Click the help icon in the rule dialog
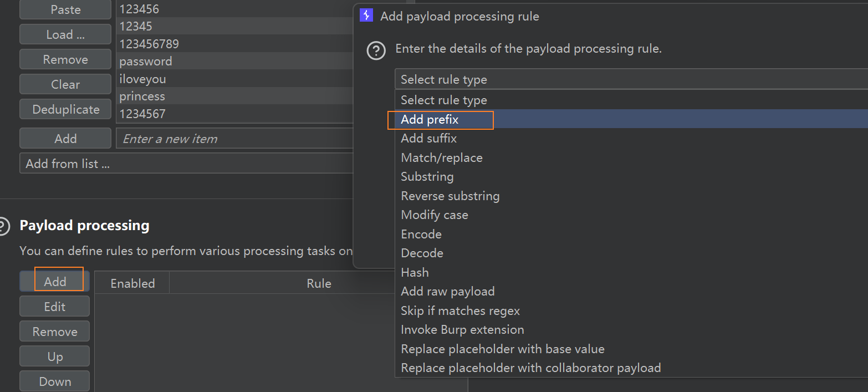The width and height of the screenshot is (868, 392). click(x=376, y=51)
